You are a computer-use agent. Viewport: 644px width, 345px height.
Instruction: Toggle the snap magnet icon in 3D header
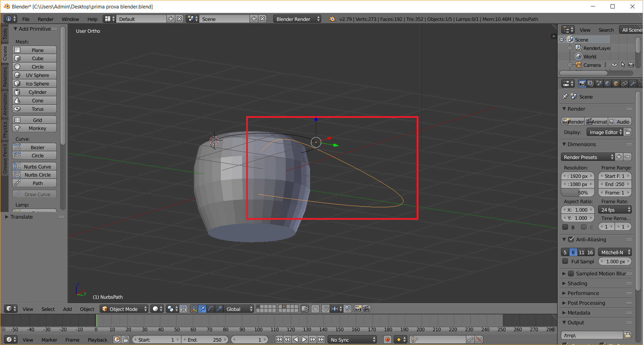tap(326, 309)
